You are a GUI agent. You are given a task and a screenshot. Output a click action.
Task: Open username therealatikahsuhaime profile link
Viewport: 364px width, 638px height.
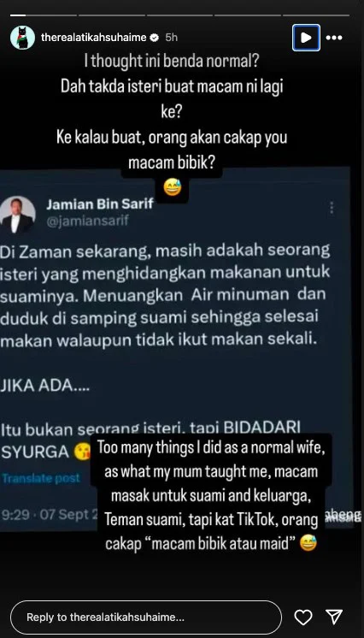click(93, 38)
